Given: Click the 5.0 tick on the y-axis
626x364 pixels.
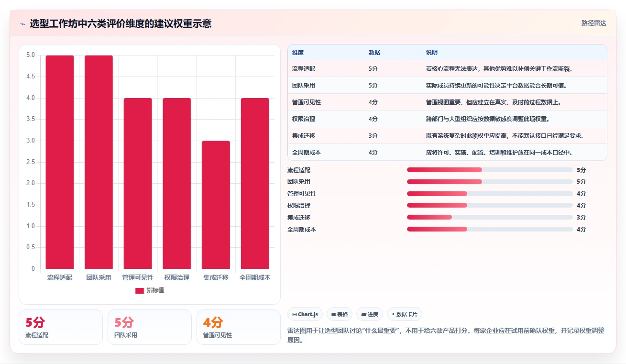Looking at the screenshot, I should point(31,55).
